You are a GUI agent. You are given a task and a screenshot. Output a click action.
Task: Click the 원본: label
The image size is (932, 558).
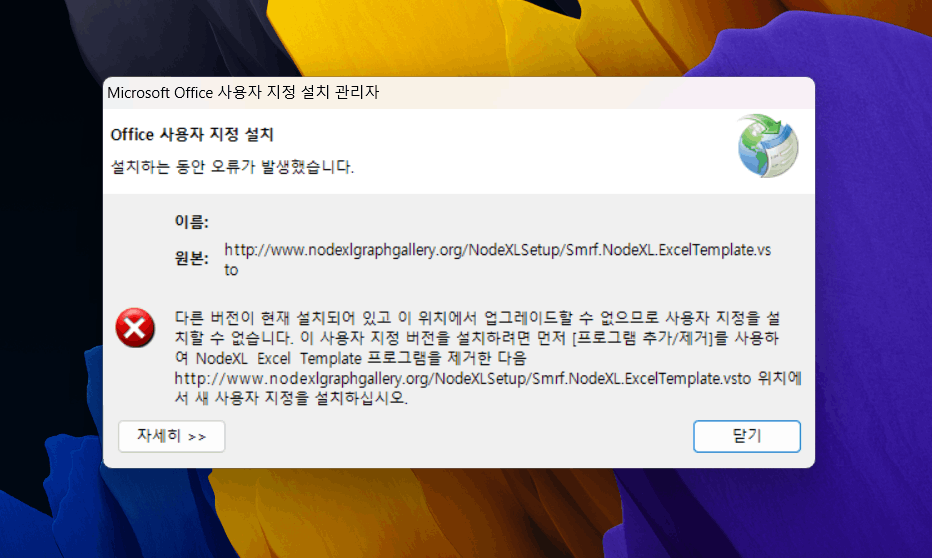(191, 258)
